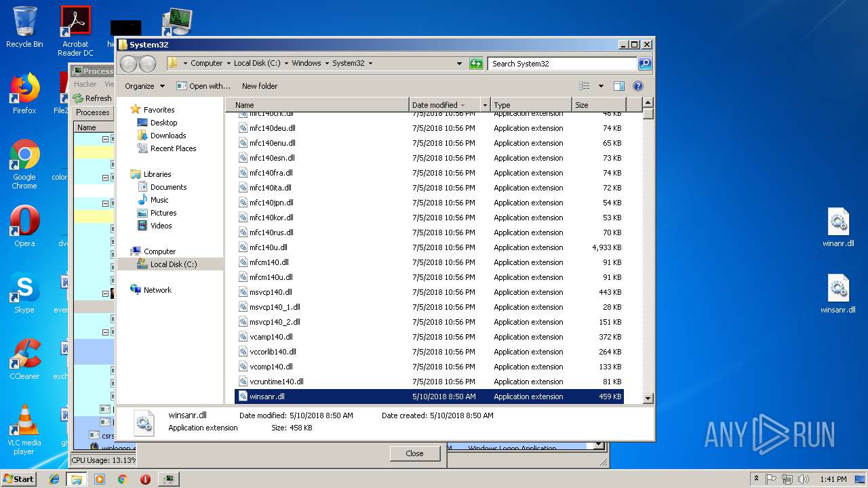The height and width of the screenshot is (488, 868).
Task: Launch CCleaner from desktop
Action: [24, 359]
